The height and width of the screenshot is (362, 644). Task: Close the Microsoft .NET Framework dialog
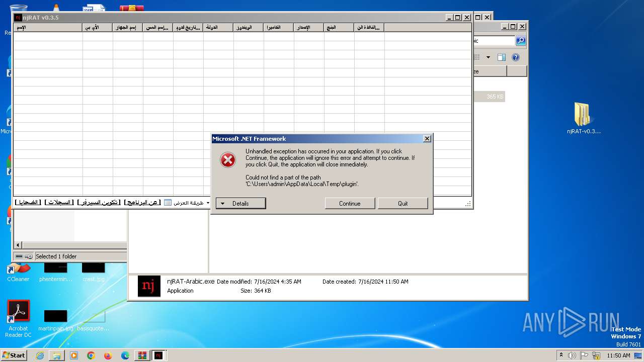tap(427, 139)
